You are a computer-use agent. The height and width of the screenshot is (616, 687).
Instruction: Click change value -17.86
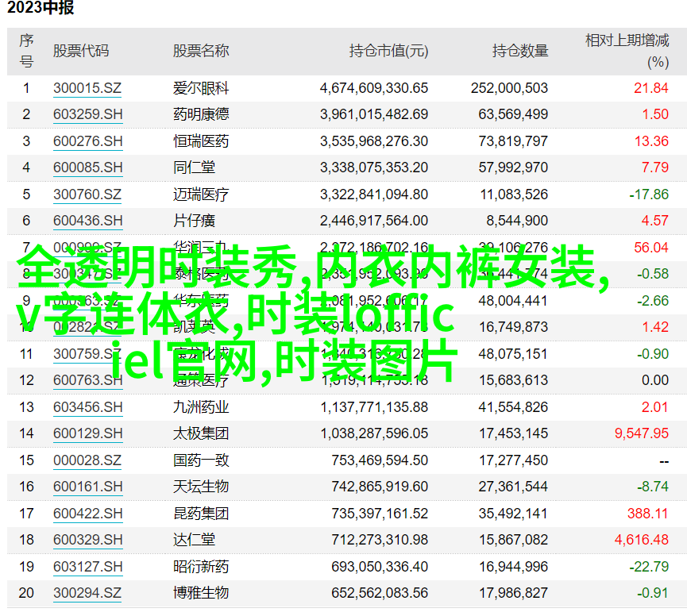(x=649, y=194)
